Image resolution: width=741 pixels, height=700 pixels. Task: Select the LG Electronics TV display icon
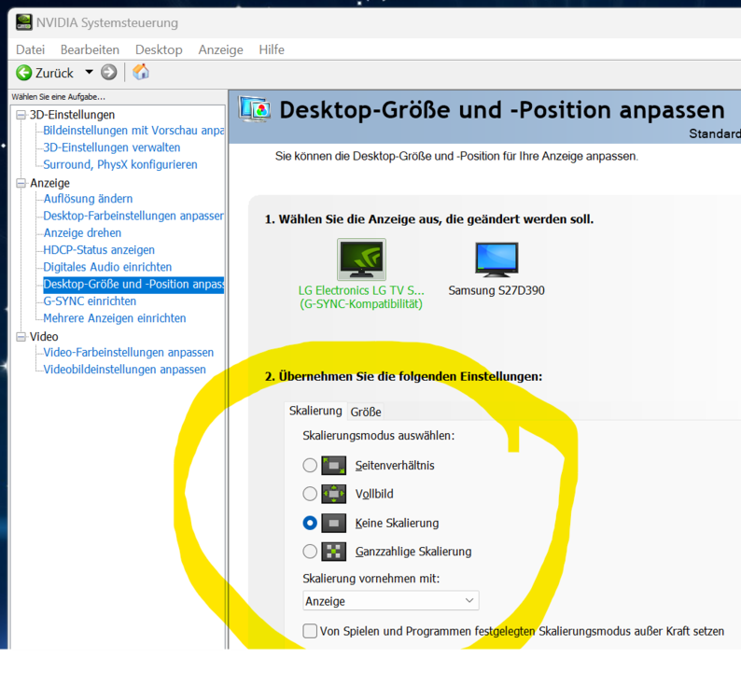pyautogui.click(x=361, y=259)
